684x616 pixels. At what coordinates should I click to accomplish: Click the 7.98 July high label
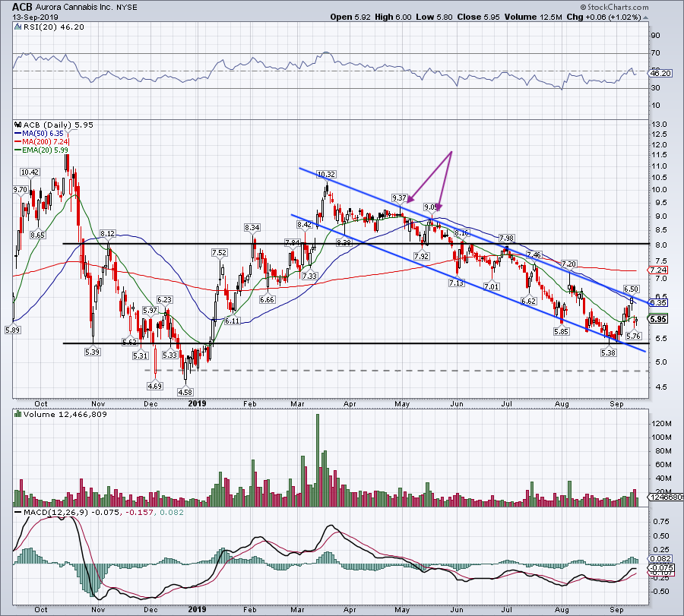pyautogui.click(x=506, y=238)
